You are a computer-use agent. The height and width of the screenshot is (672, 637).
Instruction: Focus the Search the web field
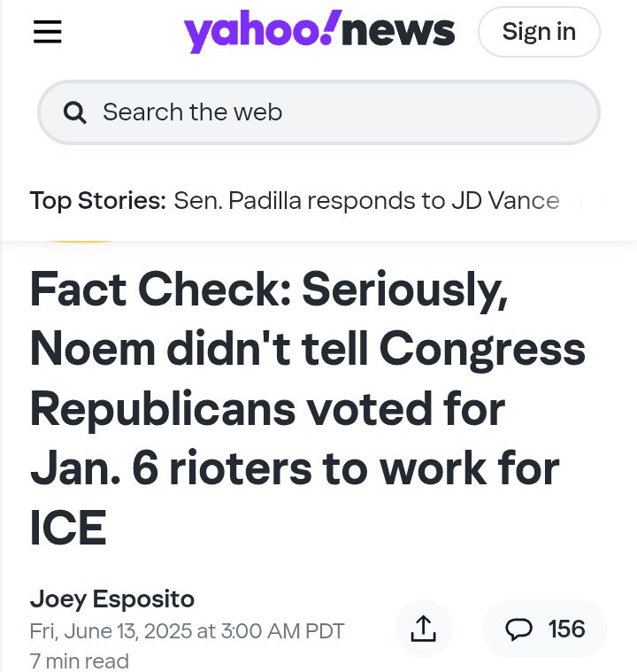point(318,112)
